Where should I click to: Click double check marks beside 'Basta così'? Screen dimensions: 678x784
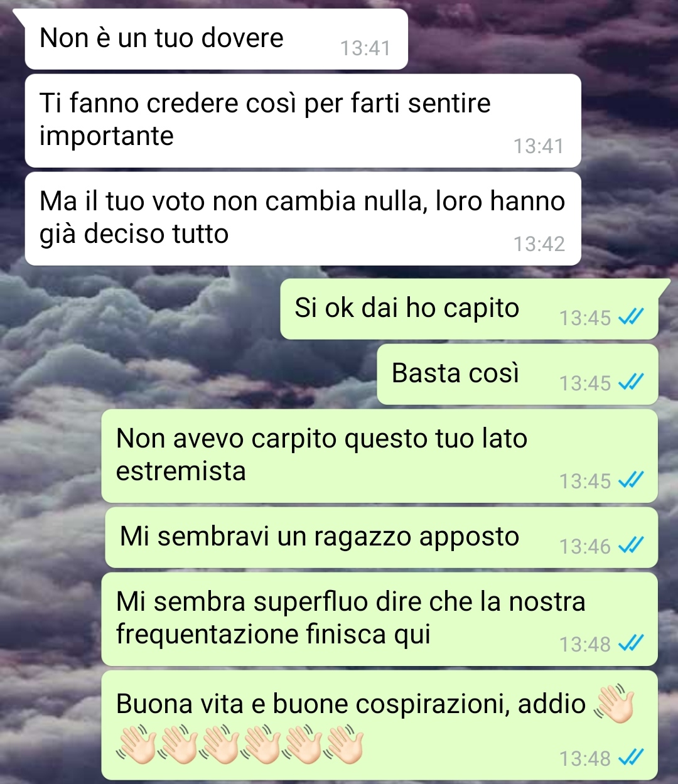[x=631, y=383]
